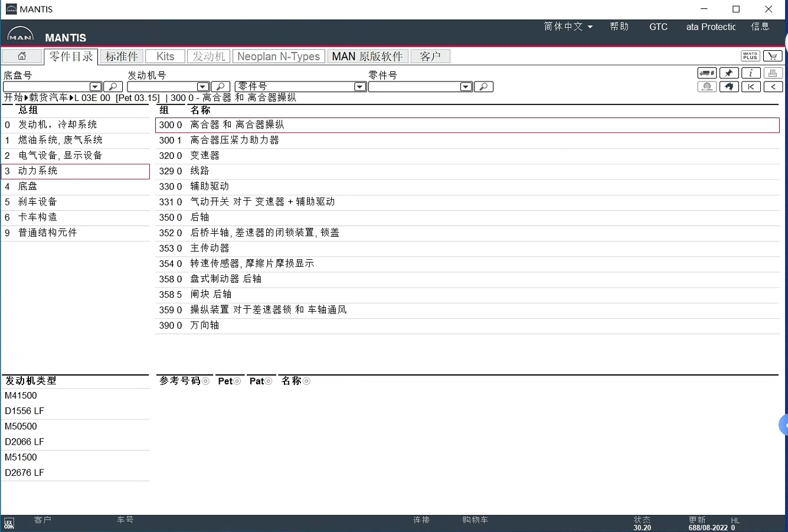The width and height of the screenshot is (788, 532).
Task: Select main group 1 燃油系统, 废气系统
Action: pyautogui.click(x=76, y=141)
